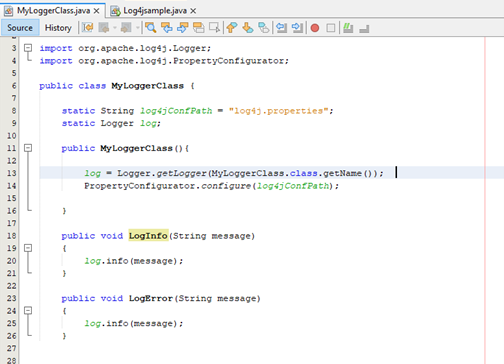The image size is (504, 364).
Task: Click Find Previous Occurrence icon
Action: pos(166,28)
